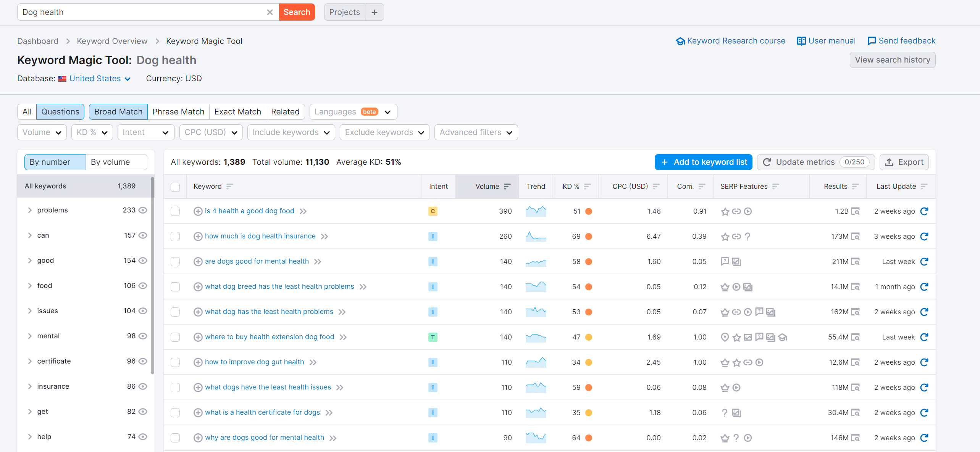
Task: Select the Exact Match tab
Action: (237, 112)
